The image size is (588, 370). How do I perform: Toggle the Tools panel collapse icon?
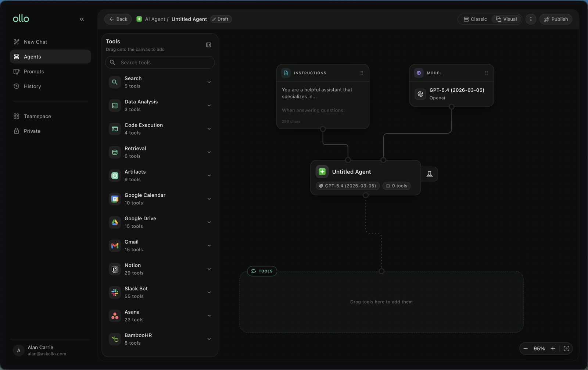click(x=208, y=45)
